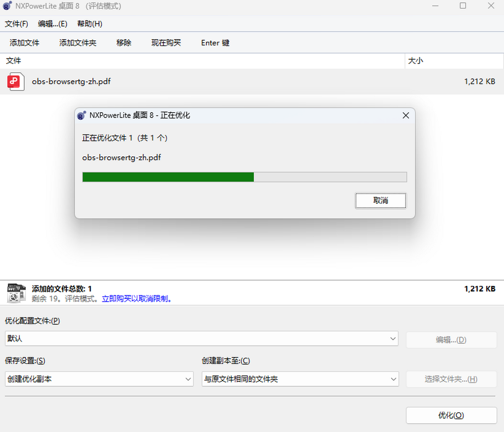Minimize the NXPowerLite main window

click(435, 6)
